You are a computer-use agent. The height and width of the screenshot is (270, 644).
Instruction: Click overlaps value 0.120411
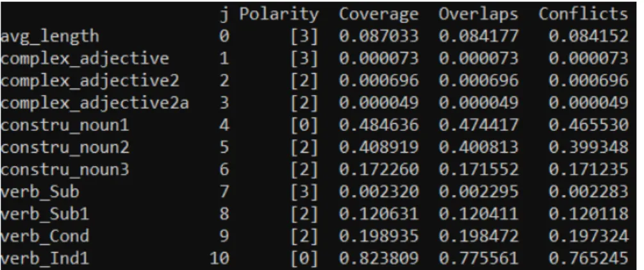pyautogui.click(x=478, y=214)
